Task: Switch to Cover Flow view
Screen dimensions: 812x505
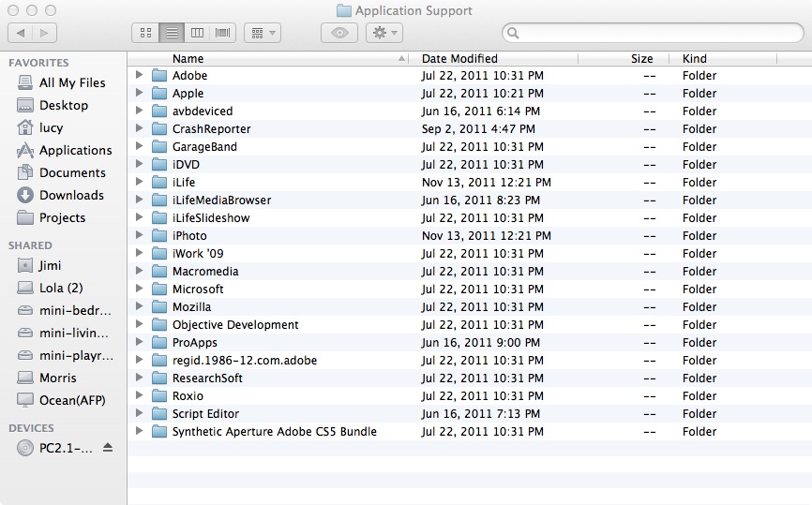Action: click(223, 33)
